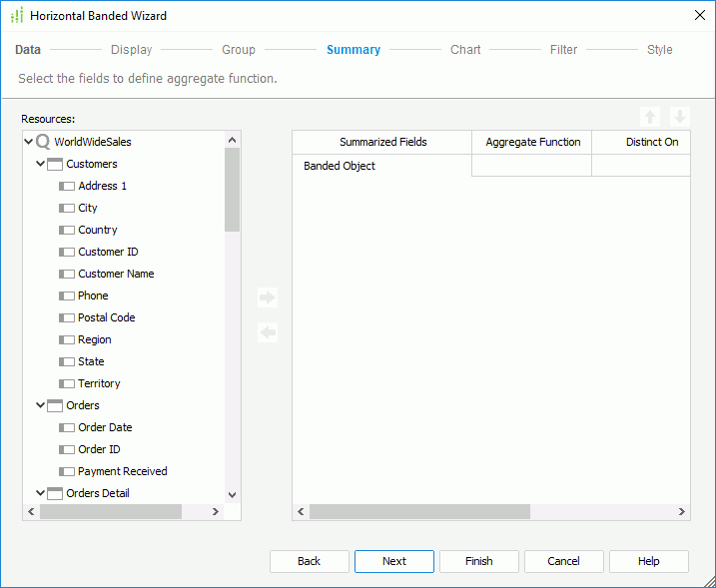Image resolution: width=716 pixels, height=588 pixels.
Task: Click the State field icon
Action: pos(67,361)
